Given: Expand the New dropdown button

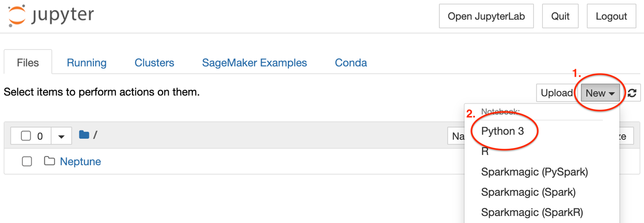Looking at the screenshot, I should point(600,93).
